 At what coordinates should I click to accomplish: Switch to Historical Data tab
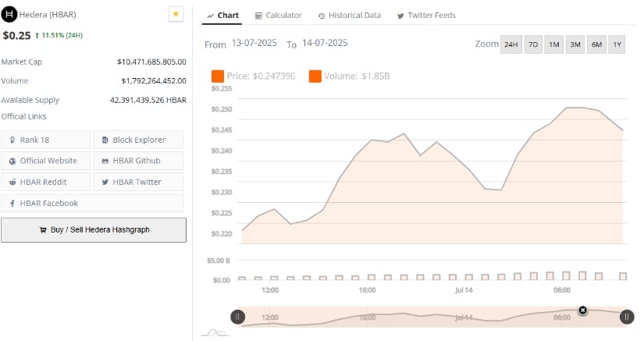point(350,16)
